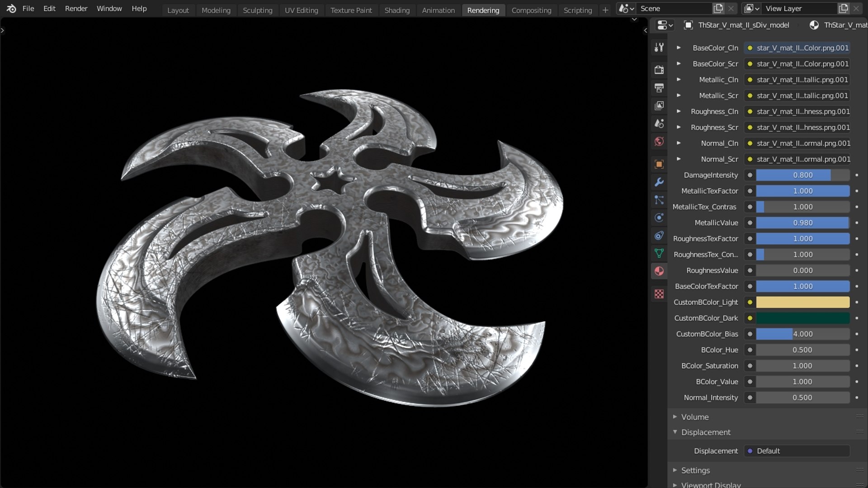Viewport: 868px width, 488px height.
Task: Open the Particle properties tab
Action: 659,200
